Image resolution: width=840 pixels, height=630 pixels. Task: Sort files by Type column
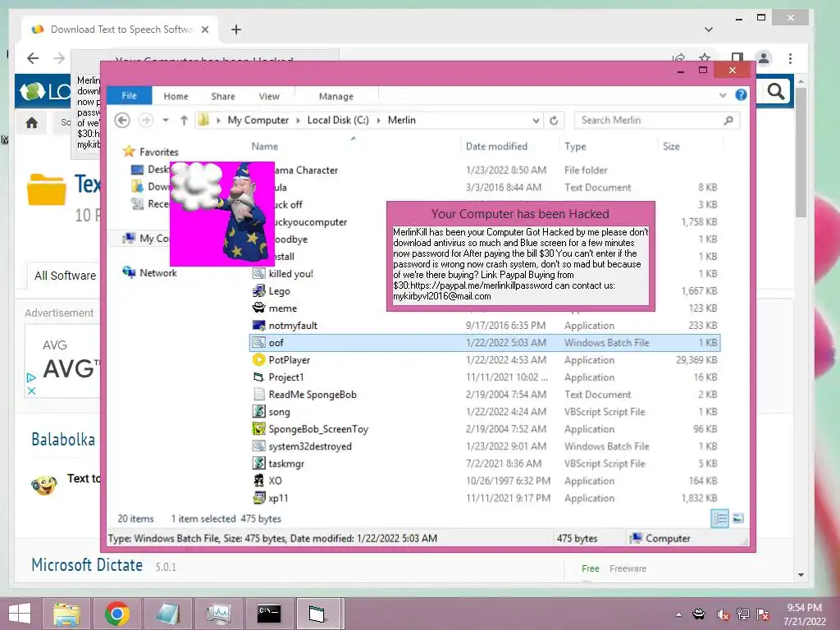pyautogui.click(x=575, y=146)
